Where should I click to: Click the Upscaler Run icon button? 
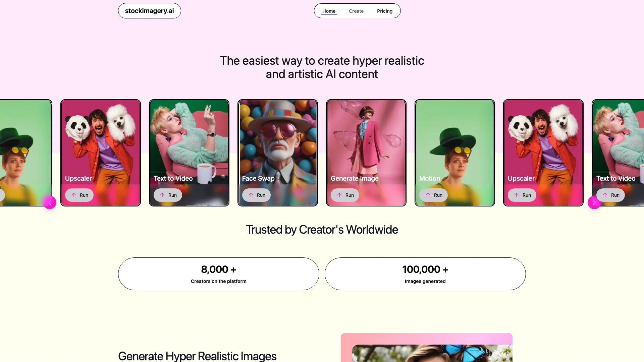[x=74, y=195]
